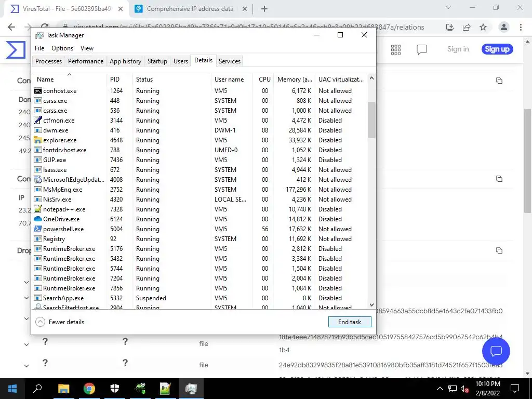The width and height of the screenshot is (532, 399).
Task: Open the Chrome profile avatar
Action: (504, 27)
